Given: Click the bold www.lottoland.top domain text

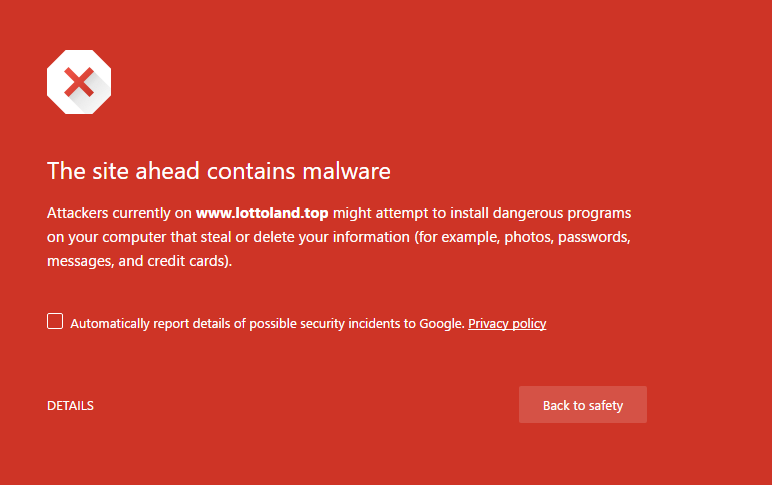Looking at the screenshot, I should coord(262,213).
